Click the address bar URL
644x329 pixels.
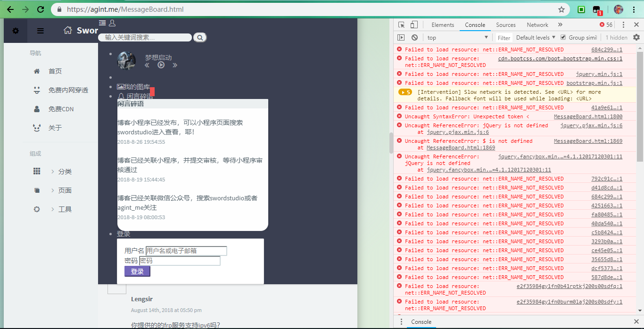pos(125,9)
